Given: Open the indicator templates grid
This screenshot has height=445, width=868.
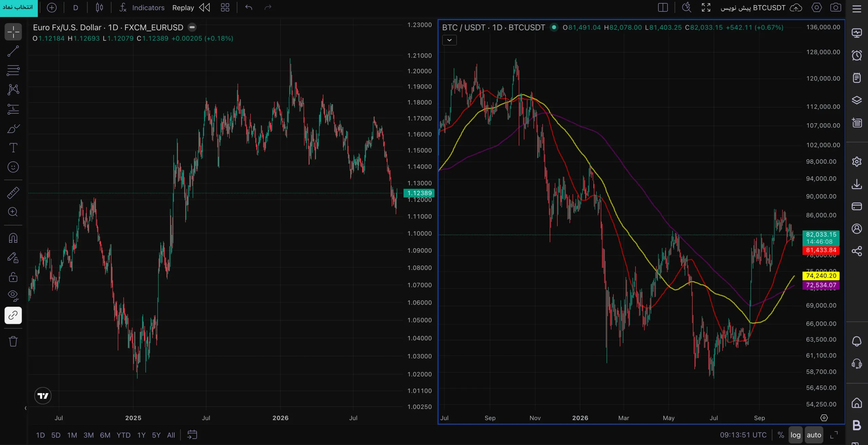Looking at the screenshot, I should click(x=225, y=7).
